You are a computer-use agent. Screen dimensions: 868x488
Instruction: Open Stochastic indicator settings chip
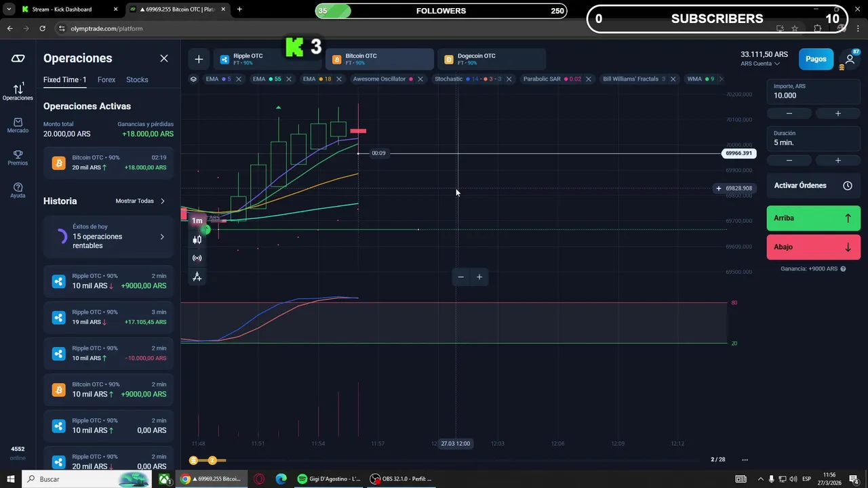(x=468, y=79)
